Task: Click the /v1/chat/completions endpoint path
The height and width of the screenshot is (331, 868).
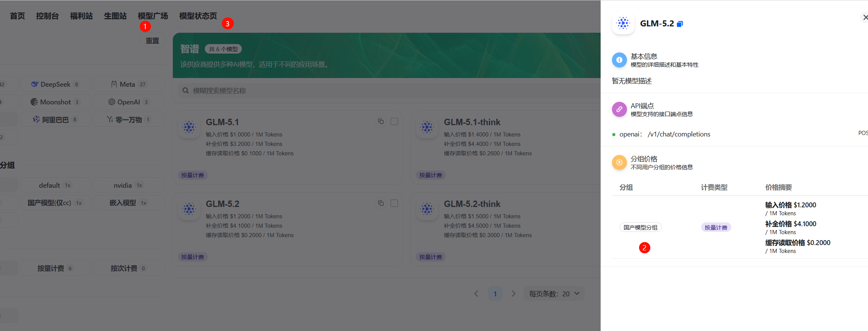Action: 679,134
